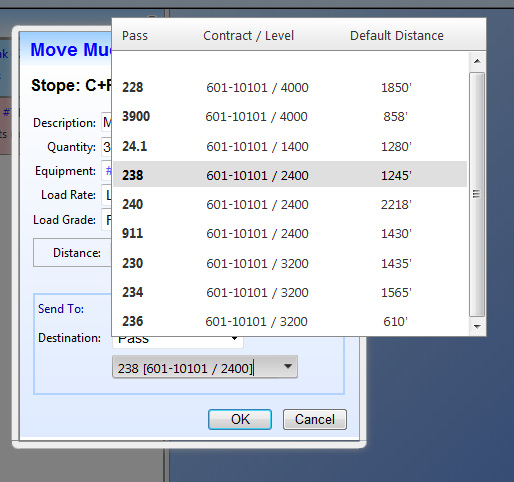Click OK in the Move Muck dialog
The width and height of the screenshot is (514, 482).
[x=240, y=419]
